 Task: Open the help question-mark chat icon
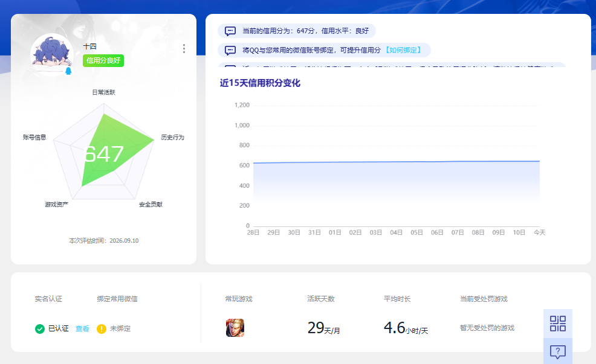point(557,351)
